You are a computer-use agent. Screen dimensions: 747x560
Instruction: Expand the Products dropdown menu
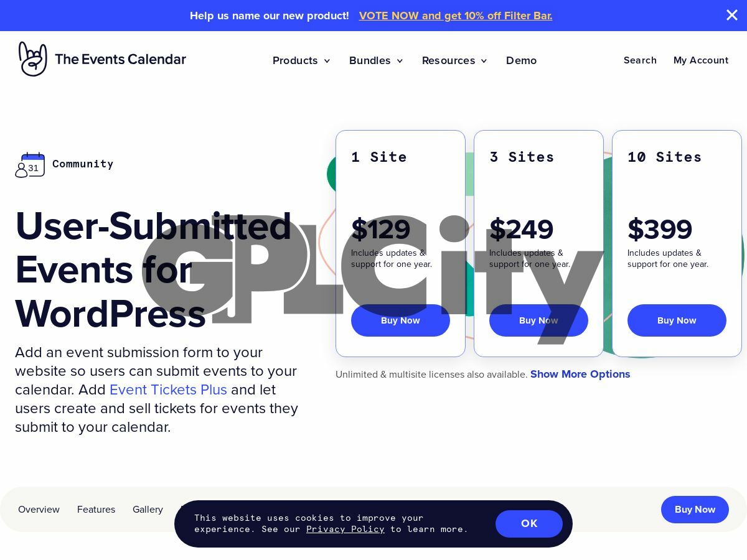[x=301, y=60]
